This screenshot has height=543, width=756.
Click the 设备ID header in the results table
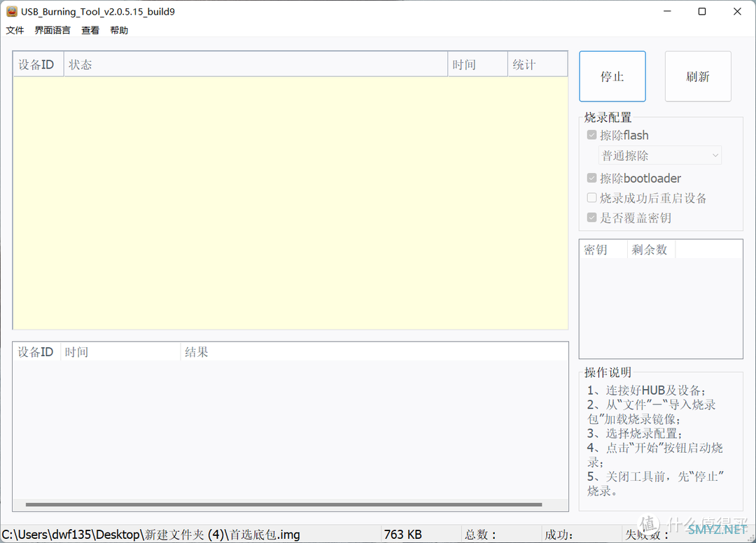(36, 352)
